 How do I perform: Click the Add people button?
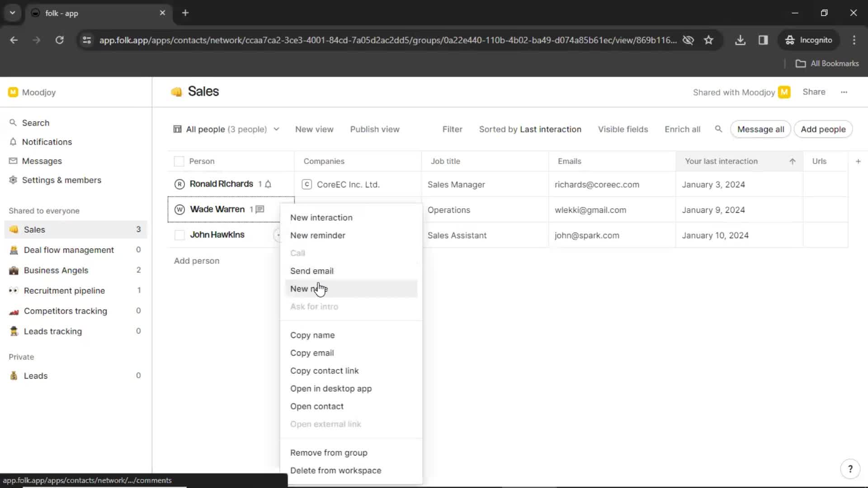(x=824, y=129)
